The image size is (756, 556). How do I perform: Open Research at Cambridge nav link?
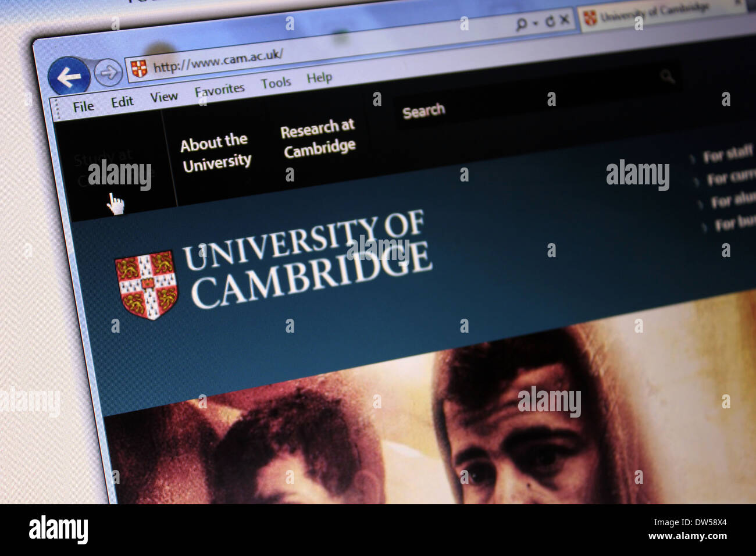click(x=318, y=138)
